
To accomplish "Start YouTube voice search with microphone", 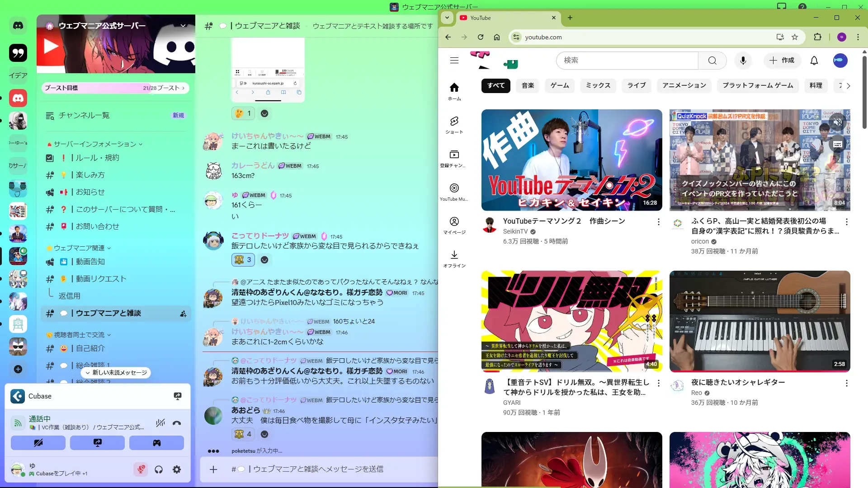I will click(743, 61).
